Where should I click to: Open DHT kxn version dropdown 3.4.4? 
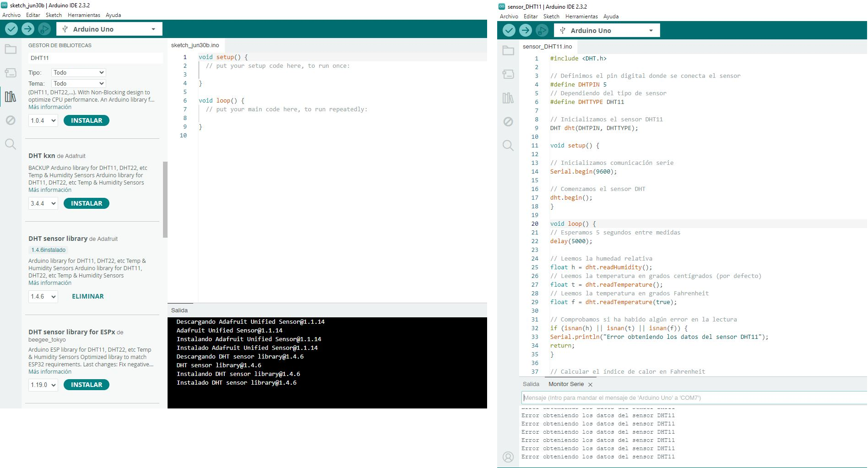tap(43, 203)
